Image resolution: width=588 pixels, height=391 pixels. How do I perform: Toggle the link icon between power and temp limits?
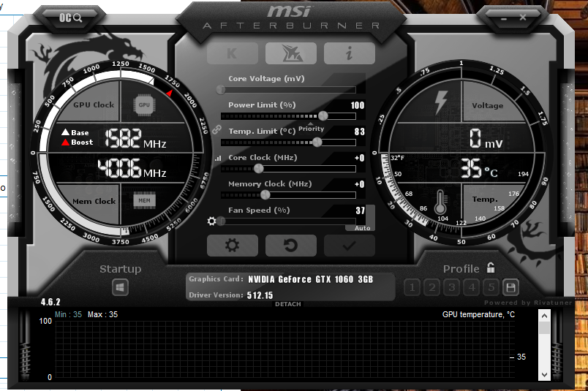216,129
